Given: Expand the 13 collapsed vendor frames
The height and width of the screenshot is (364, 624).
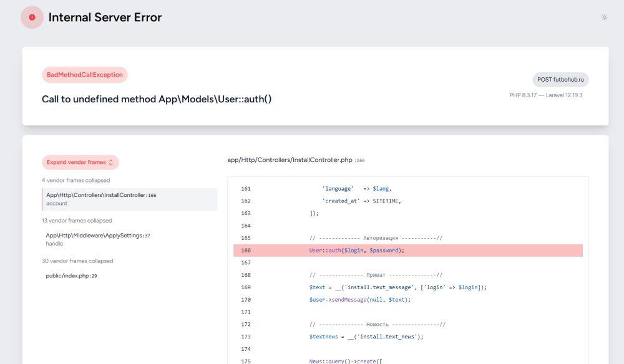Looking at the screenshot, I should pos(77,221).
